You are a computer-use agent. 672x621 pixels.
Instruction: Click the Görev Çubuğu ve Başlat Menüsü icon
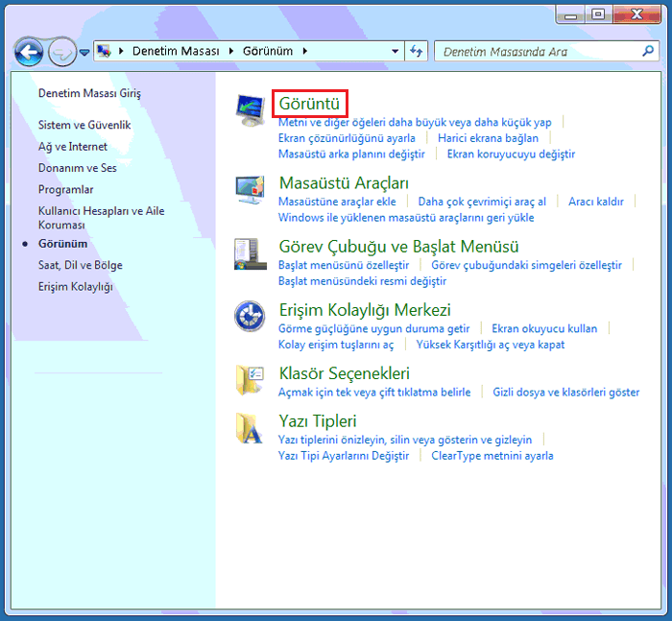coord(250,253)
